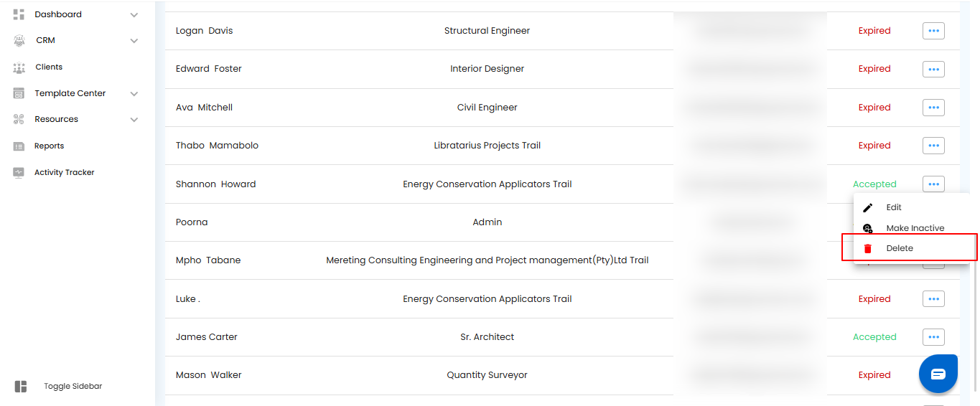Click the Resources icon in sidebar

19,120
